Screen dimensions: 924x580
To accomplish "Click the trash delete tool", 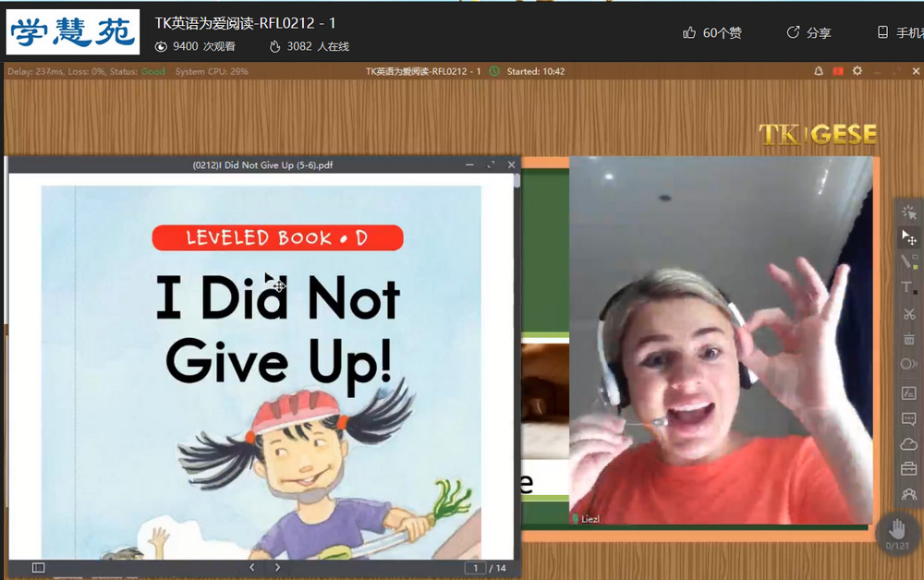I will (x=908, y=339).
